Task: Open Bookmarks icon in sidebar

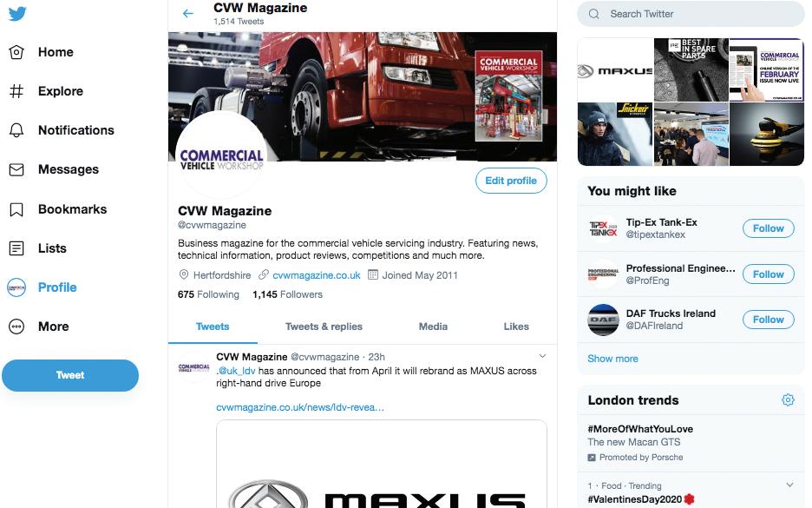Action: click(x=16, y=209)
